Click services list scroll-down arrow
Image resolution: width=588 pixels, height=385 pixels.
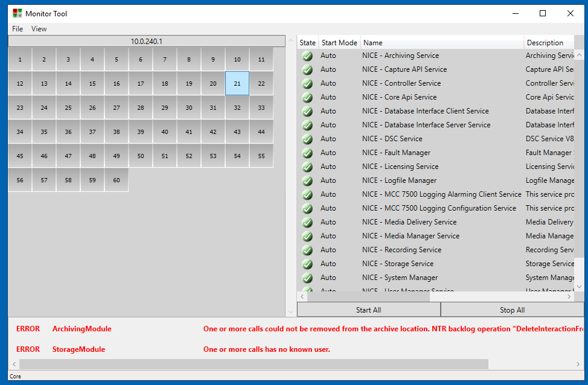pyautogui.click(x=580, y=287)
